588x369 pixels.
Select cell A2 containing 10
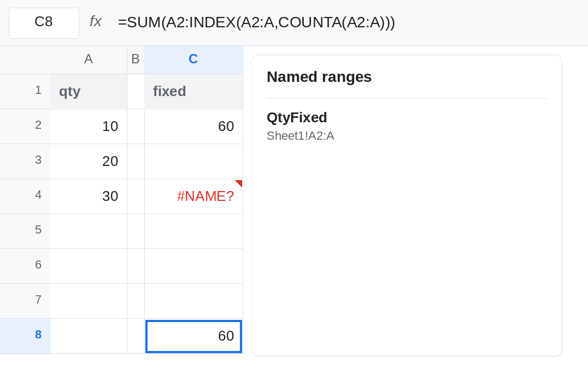point(89,126)
